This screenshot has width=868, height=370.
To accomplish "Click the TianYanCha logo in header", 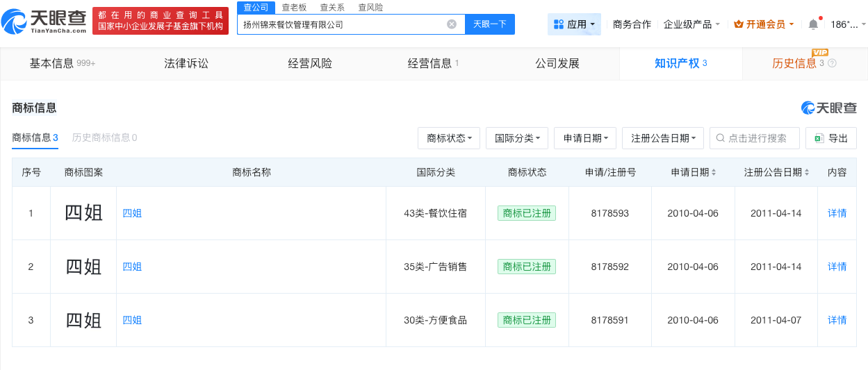I will coord(45,22).
